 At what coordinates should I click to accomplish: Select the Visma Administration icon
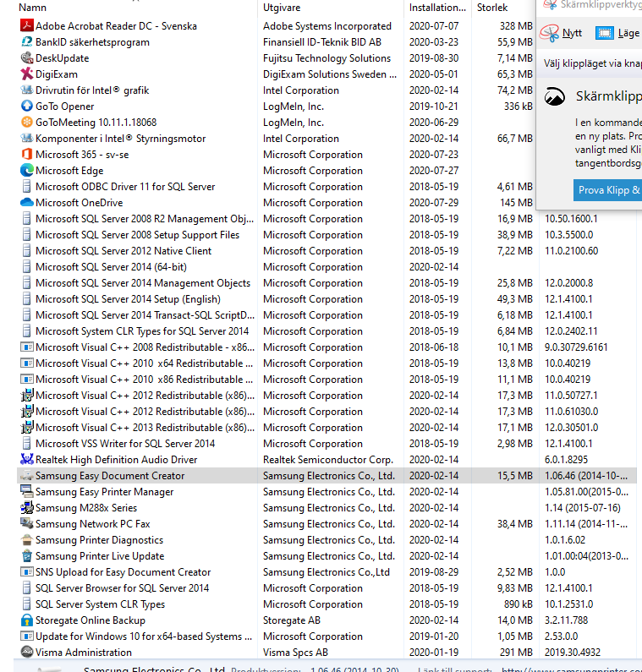click(x=26, y=653)
